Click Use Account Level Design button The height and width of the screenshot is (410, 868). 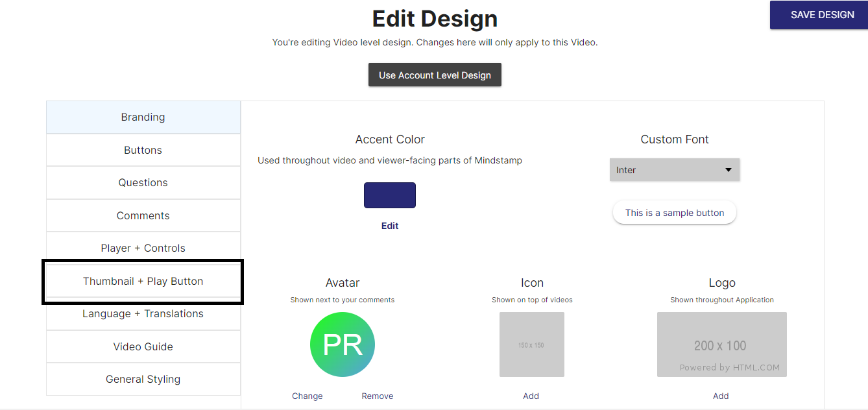tap(435, 75)
